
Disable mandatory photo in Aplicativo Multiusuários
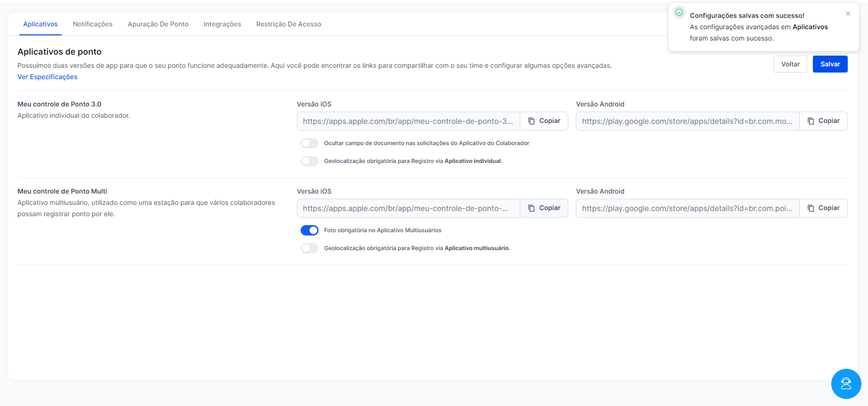(310, 230)
